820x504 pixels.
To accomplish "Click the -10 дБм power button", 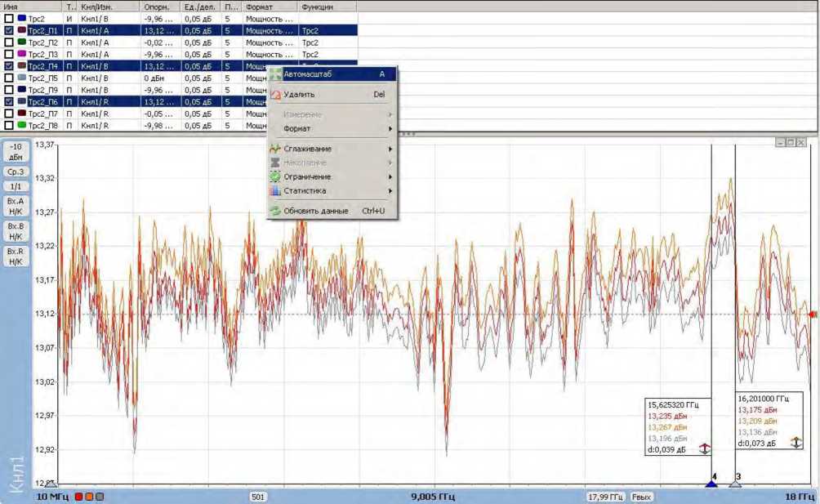I will click(x=16, y=152).
